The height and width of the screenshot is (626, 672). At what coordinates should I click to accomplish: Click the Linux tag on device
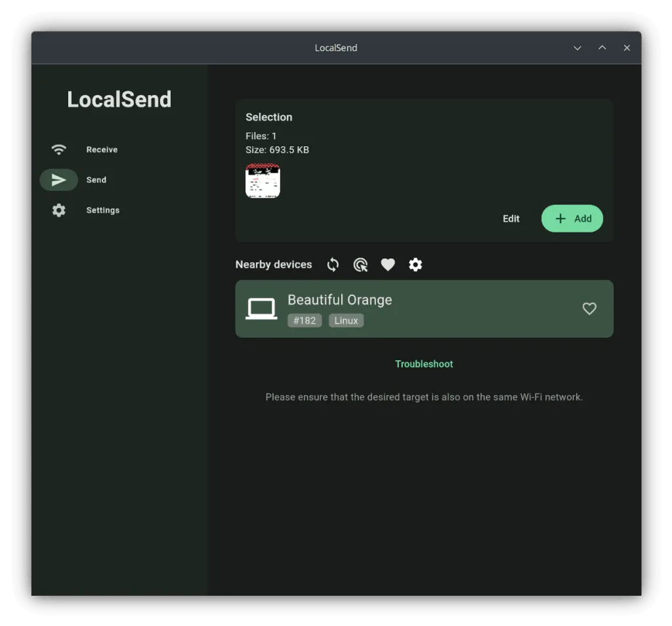[346, 320]
